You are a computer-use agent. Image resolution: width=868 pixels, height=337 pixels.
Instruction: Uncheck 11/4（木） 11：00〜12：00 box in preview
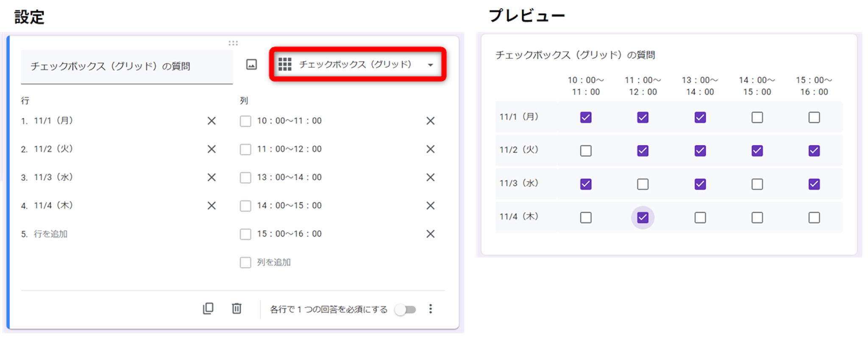click(x=643, y=217)
